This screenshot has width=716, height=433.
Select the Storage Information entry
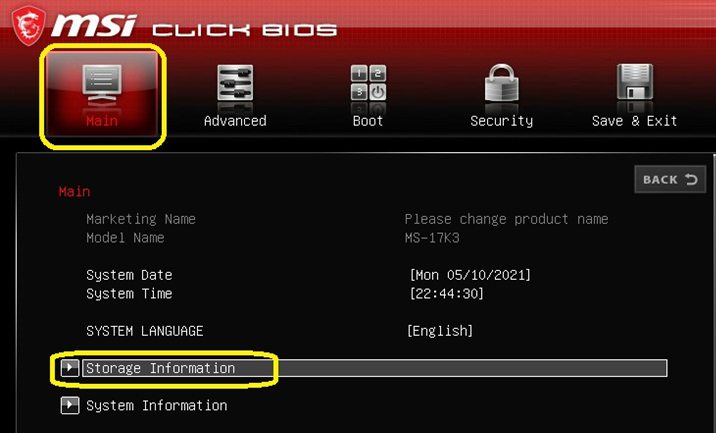click(374, 368)
